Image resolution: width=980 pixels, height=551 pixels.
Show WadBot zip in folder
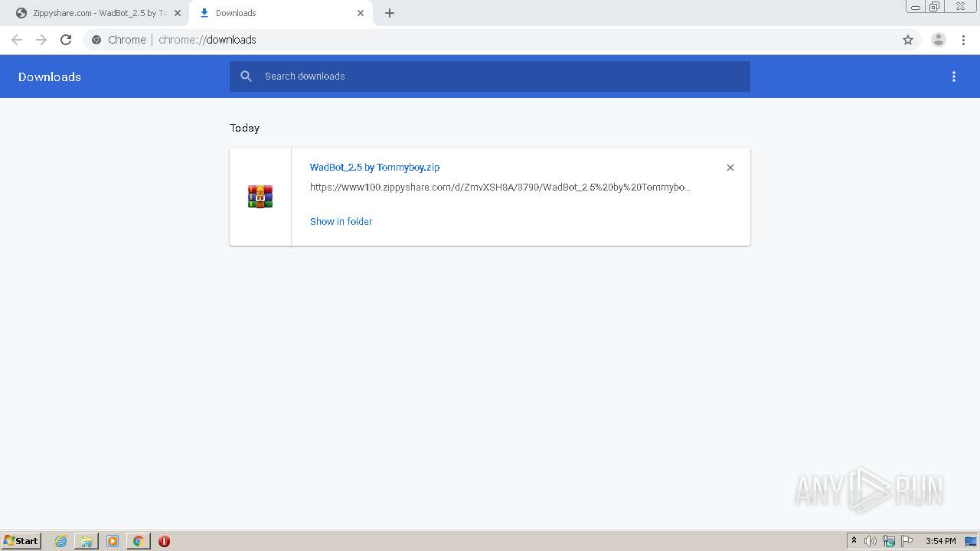tap(341, 221)
